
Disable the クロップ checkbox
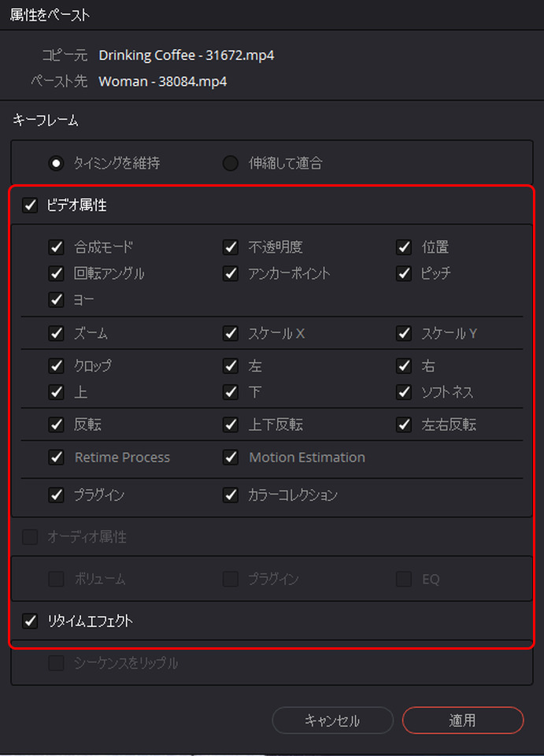tap(57, 366)
